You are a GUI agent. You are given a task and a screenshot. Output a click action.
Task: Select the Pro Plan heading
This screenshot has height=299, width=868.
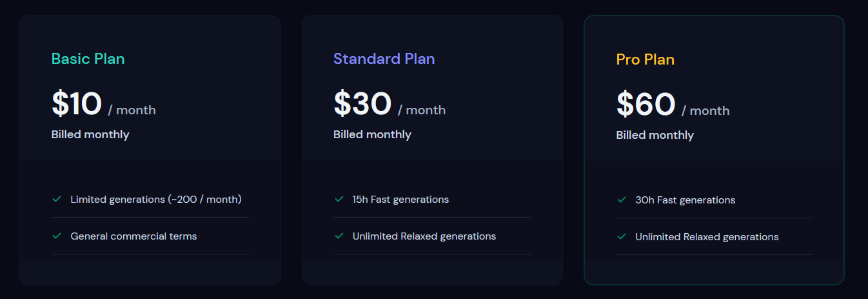pos(645,59)
